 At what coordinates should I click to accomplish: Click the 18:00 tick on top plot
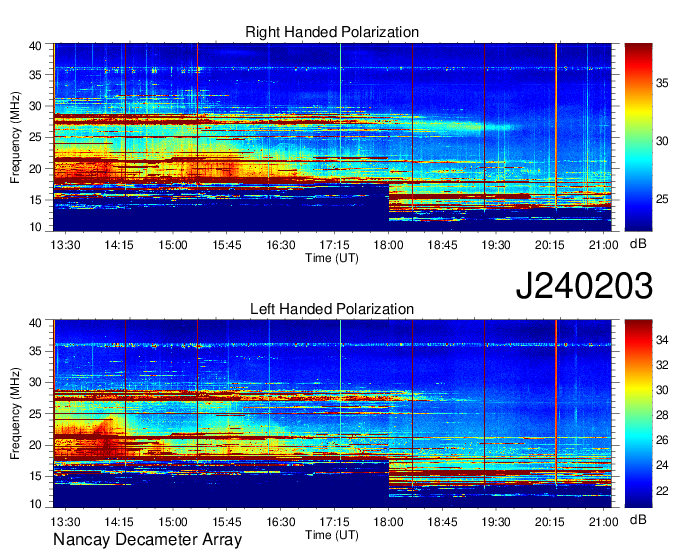388,245
